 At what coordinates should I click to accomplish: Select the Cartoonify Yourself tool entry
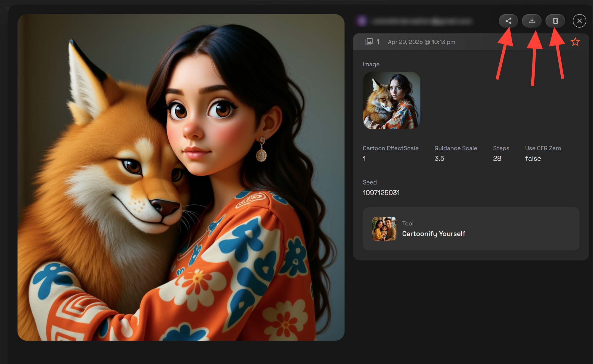[x=434, y=233]
